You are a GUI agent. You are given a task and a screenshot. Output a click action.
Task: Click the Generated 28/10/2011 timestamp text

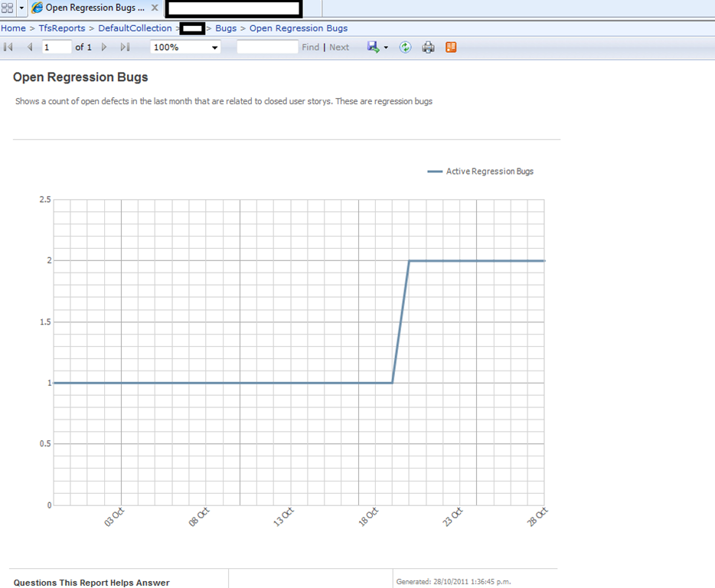(x=454, y=582)
